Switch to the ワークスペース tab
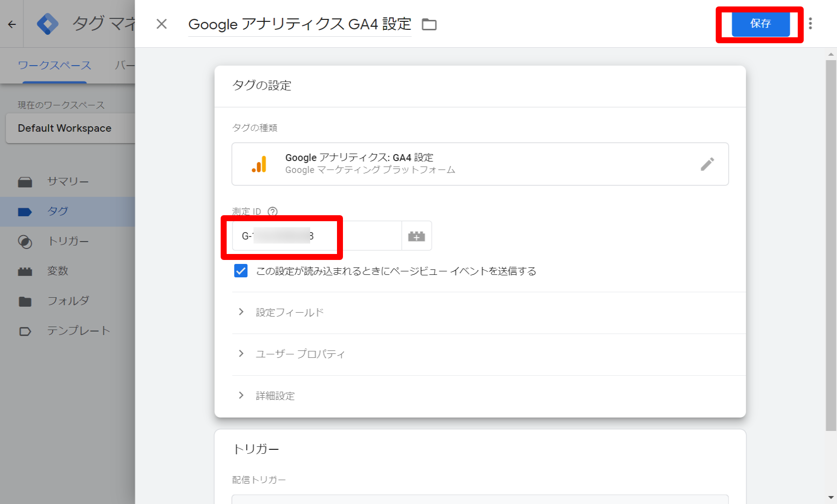This screenshot has height=504, width=837. (x=55, y=66)
